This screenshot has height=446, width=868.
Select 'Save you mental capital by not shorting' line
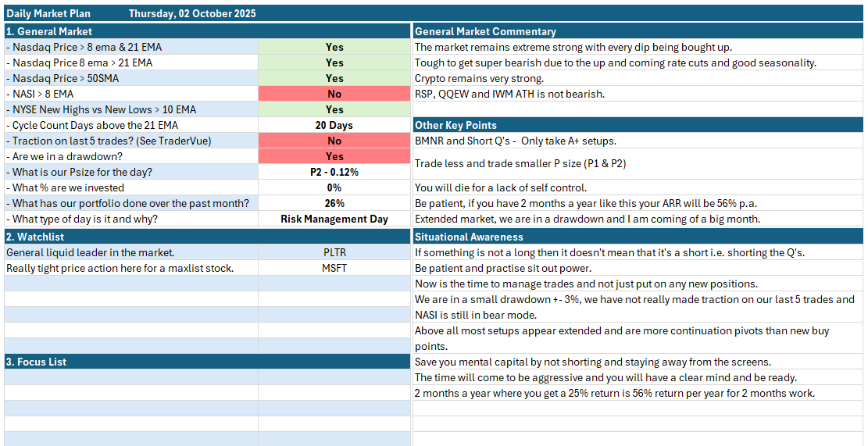tap(638, 362)
